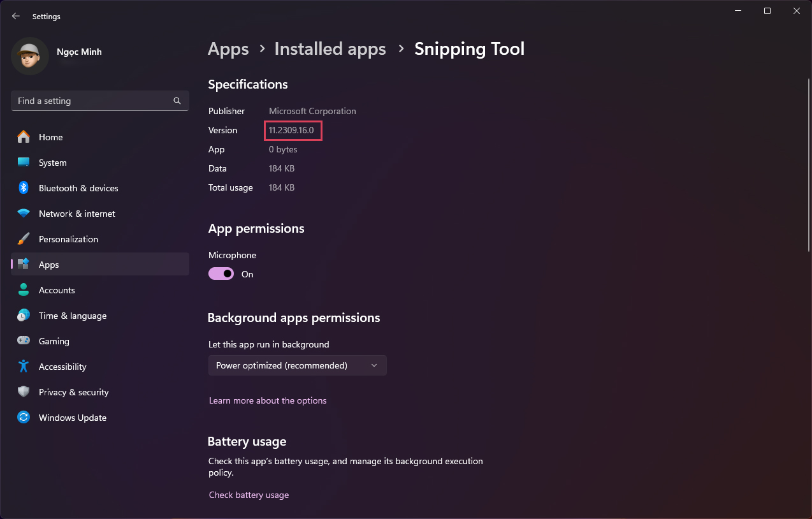This screenshot has width=812, height=519.
Task: Go to Personalization settings
Action: (100, 239)
